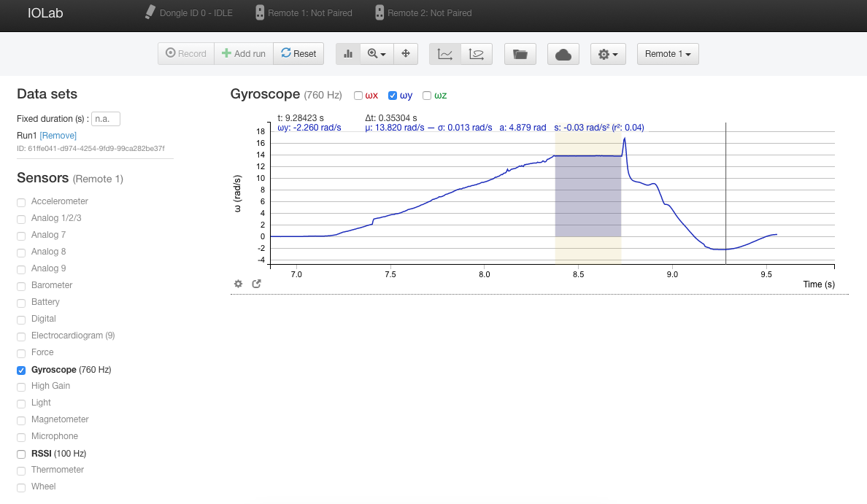
Task: Click the Fixed duration input field
Action: pyautogui.click(x=106, y=119)
